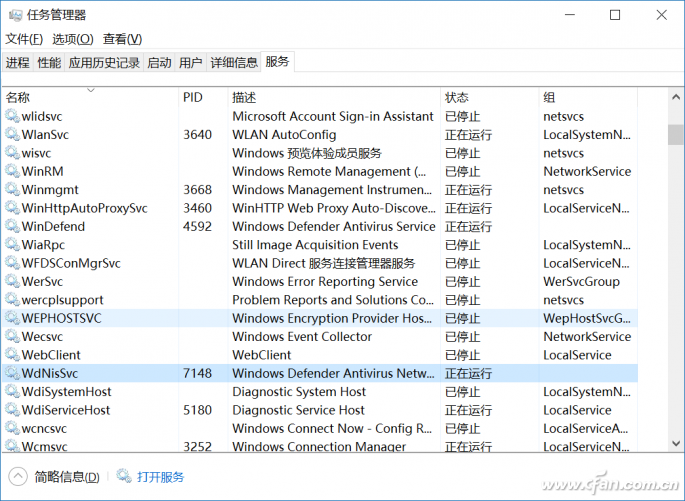Sort by the 名称 column header
This screenshot has height=501, width=685.
[90, 97]
